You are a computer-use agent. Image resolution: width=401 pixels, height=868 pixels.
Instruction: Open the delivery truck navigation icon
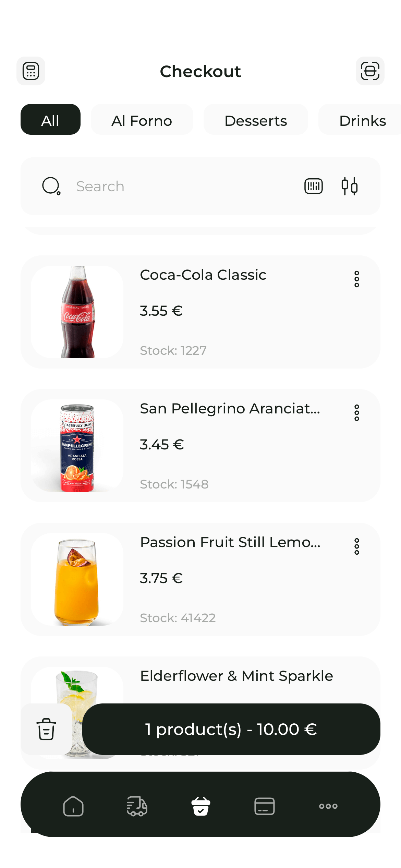point(137,806)
